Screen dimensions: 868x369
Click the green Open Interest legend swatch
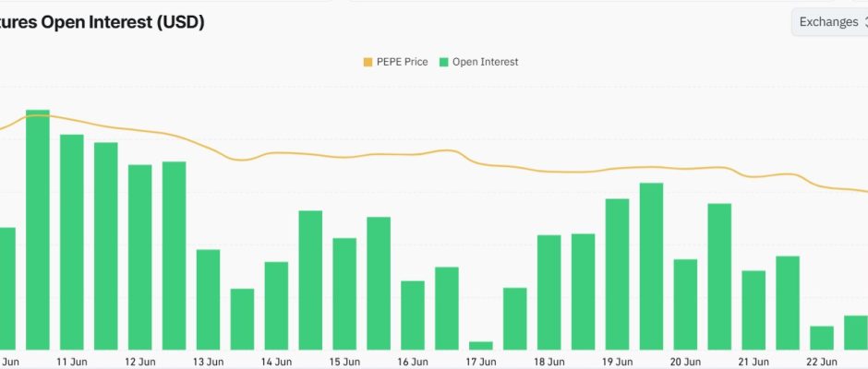click(443, 62)
